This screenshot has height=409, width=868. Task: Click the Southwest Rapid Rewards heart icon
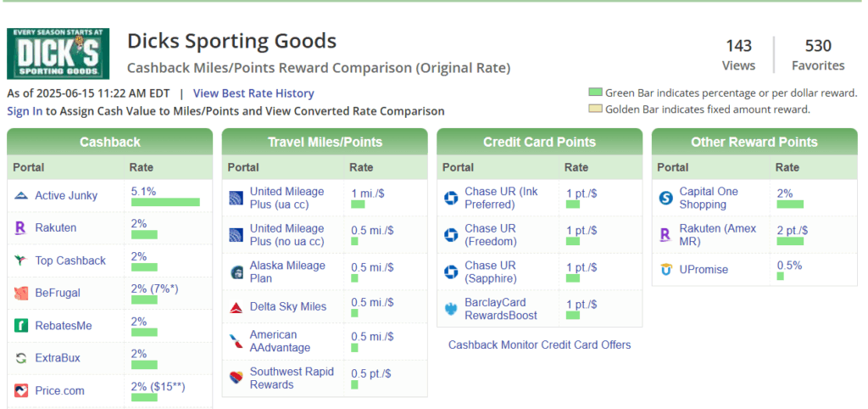point(237,378)
